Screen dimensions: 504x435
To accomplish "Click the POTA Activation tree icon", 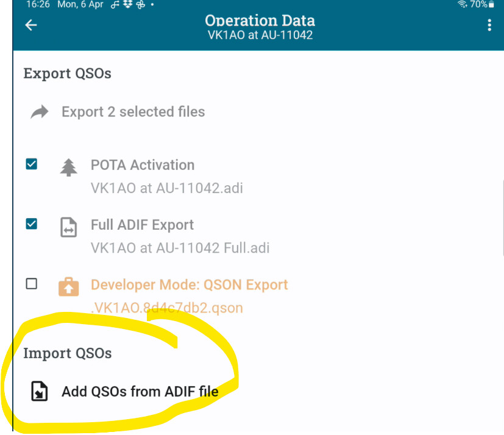I will [x=69, y=167].
